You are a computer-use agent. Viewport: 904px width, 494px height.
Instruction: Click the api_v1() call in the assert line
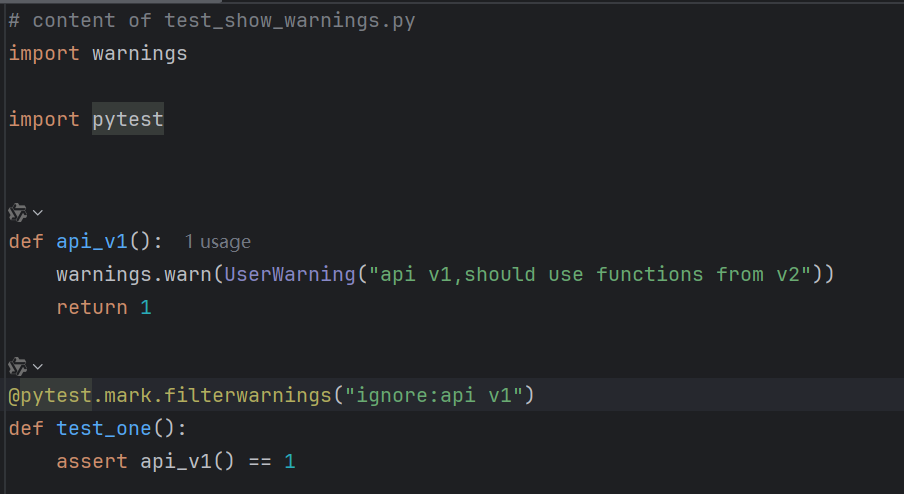[x=187, y=461]
